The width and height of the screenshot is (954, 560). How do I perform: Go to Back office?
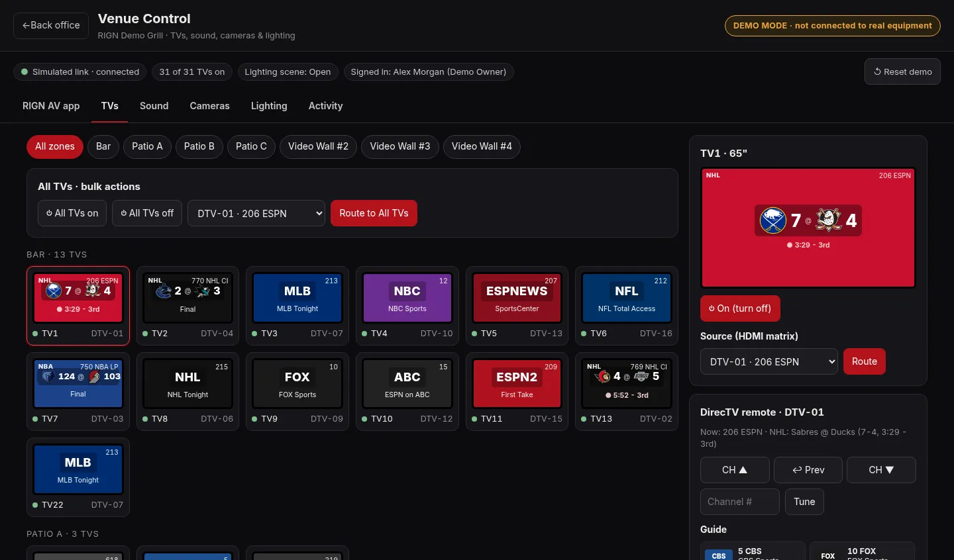click(x=51, y=25)
